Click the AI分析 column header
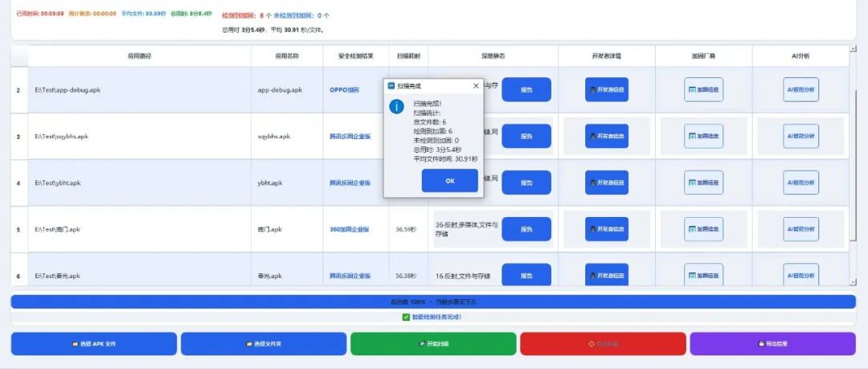Image resolution: width=868 pixels, height=369 pixels. 800,56
